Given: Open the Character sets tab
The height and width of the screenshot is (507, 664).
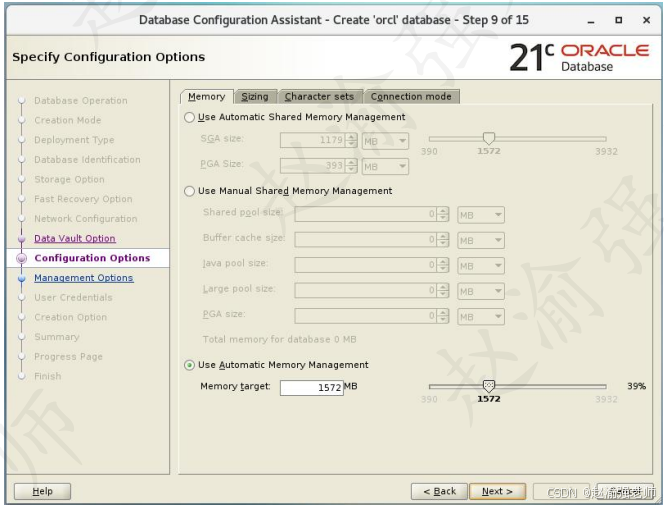Looking at the screenshot, I should click(319, 97).
